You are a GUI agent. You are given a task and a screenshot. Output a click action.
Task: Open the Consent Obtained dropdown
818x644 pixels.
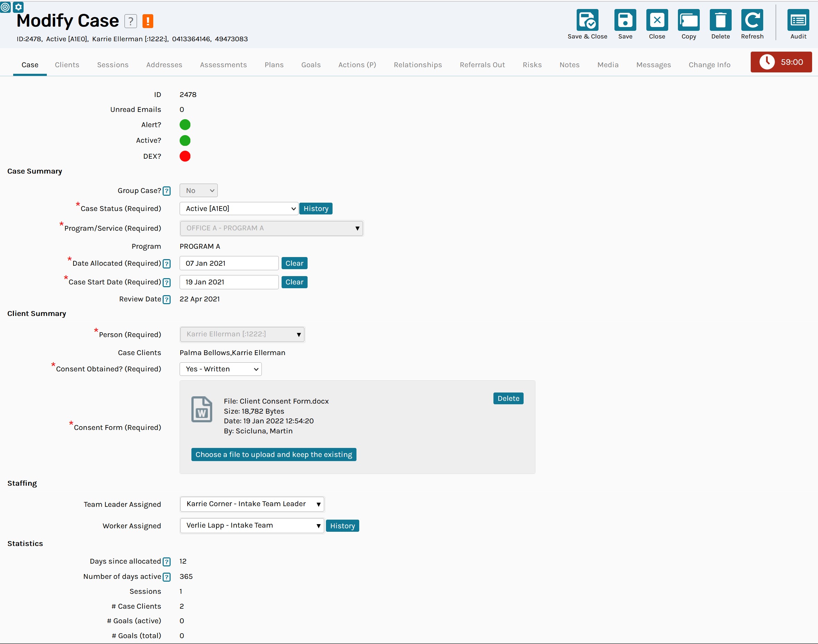(x=220, y=369)
